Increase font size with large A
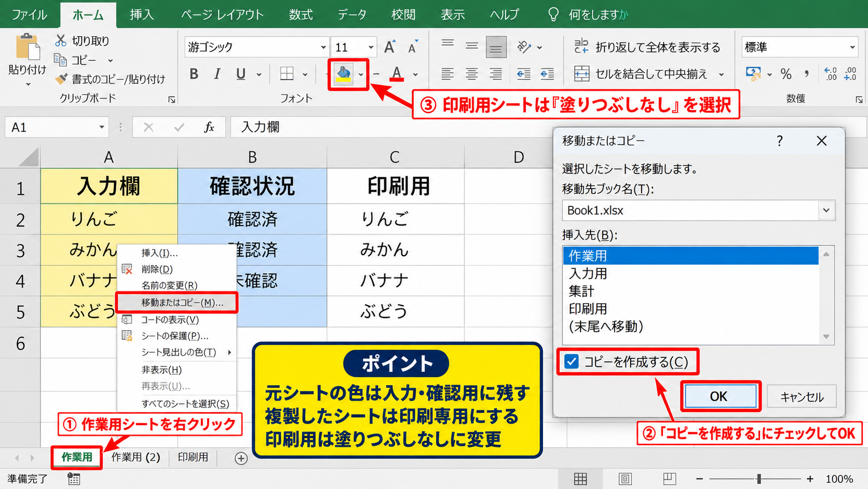Screen dimensions: 868x489 click(389, 47)
